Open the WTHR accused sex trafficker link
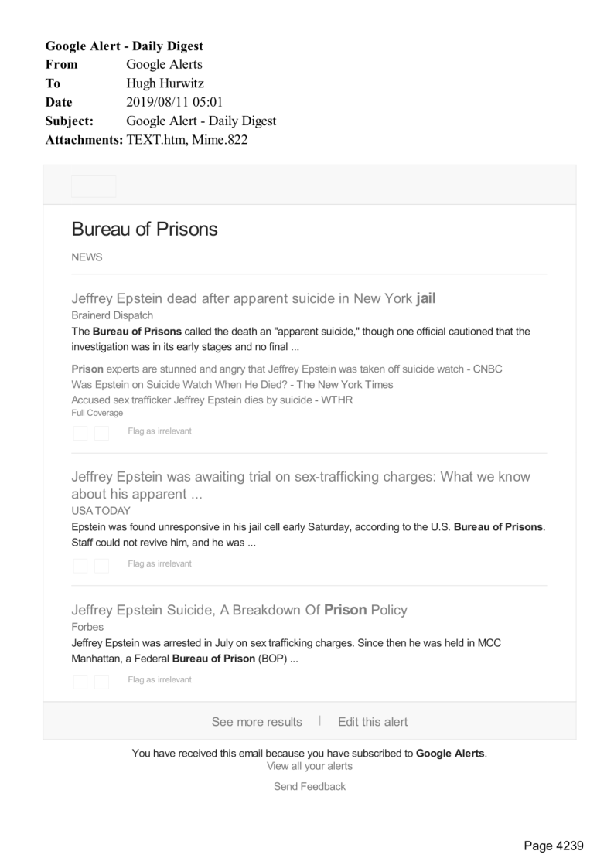 click(213, 400)
